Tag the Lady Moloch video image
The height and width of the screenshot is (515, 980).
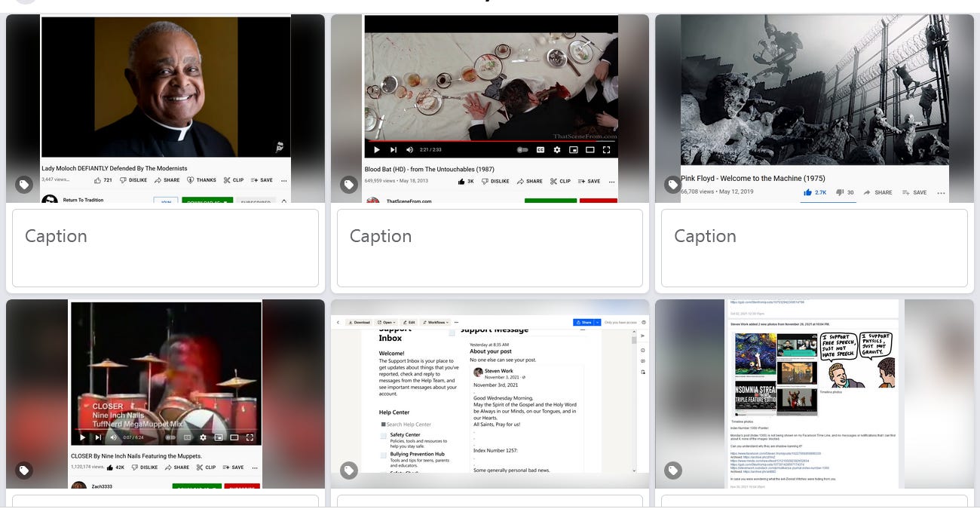pyautogui.click(x=24, y=185)
